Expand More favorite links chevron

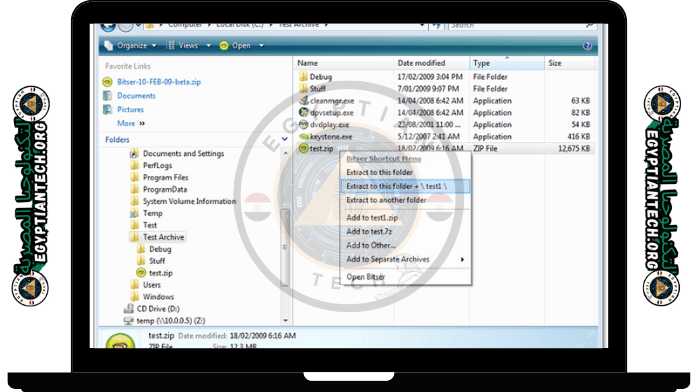pos(142,123)
